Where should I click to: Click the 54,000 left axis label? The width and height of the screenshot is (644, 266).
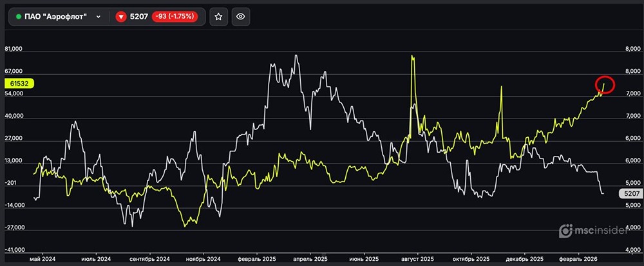coord(13,93)
